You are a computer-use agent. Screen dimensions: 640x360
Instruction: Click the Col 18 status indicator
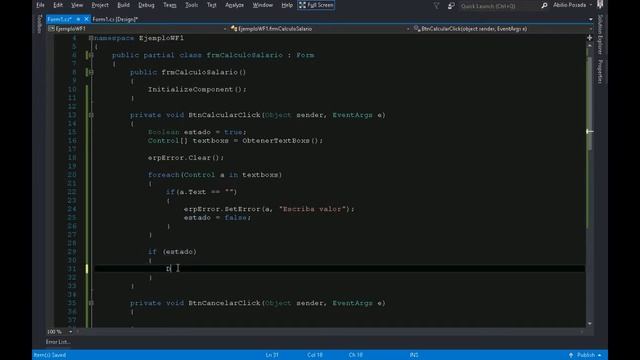pyautogui.click(x=315, y=355)
